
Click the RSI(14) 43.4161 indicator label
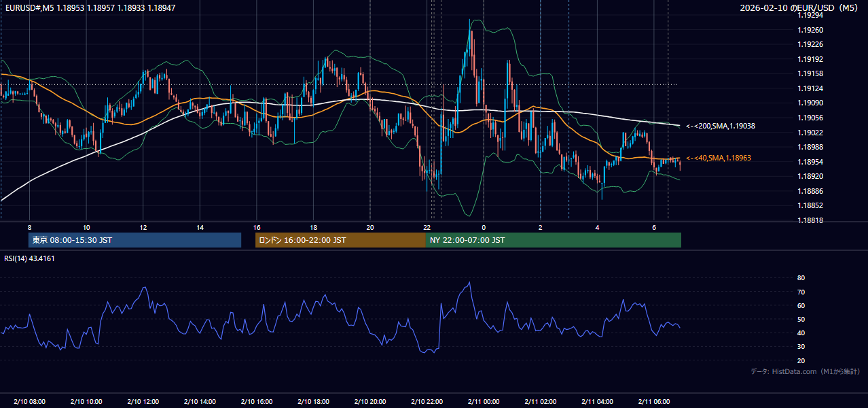point(29,258)
